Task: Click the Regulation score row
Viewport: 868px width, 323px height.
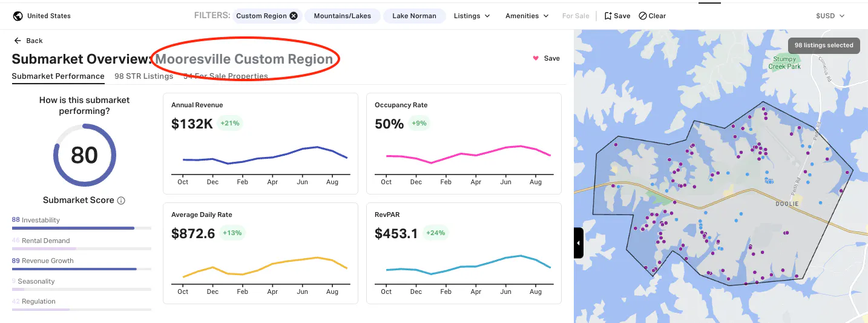Action: 81,304
